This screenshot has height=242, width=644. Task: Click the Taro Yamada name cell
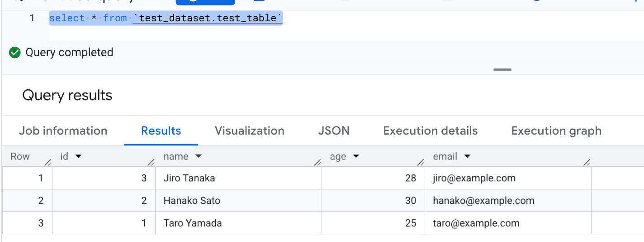click(193, 223)
